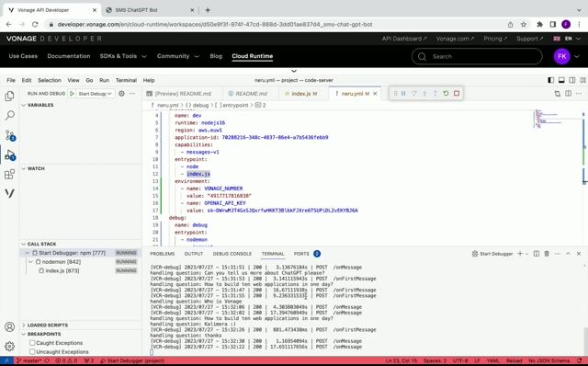The width and height of the screenshot is (588, 366).
Task: Stop the debug session
Action: tap(457, 94)
